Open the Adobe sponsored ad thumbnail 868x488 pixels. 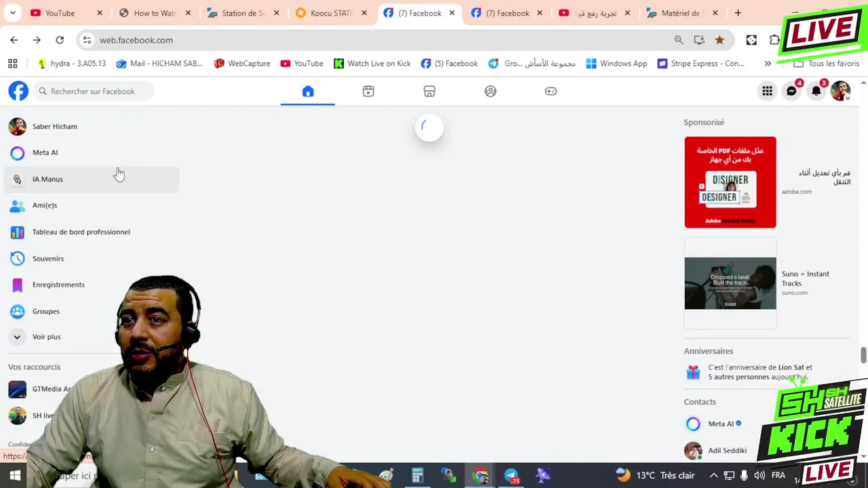(730, 182)
